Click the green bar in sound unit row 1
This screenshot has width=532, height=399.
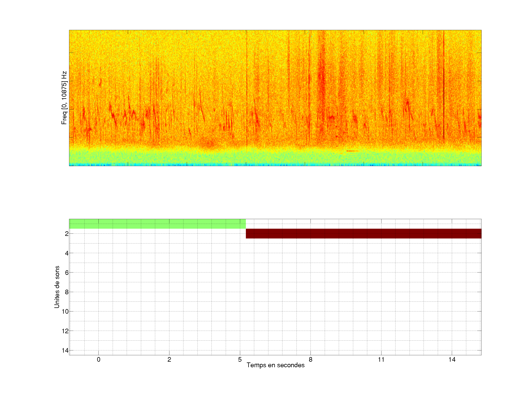[x=157, y=224]
